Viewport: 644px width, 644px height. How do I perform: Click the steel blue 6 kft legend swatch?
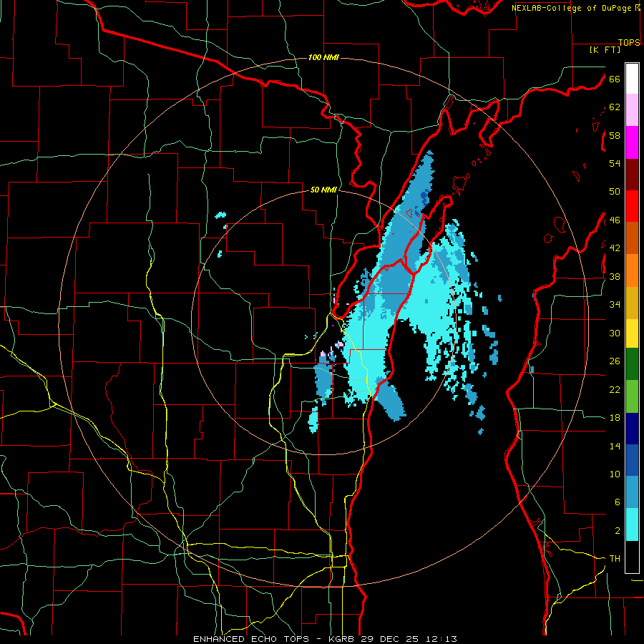(x=632, y=492)
